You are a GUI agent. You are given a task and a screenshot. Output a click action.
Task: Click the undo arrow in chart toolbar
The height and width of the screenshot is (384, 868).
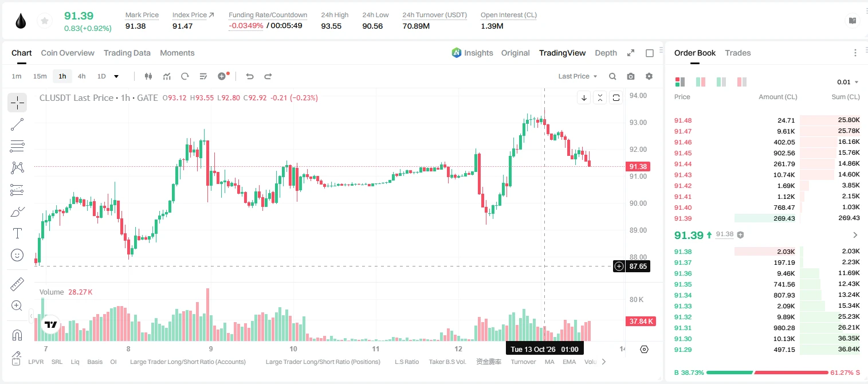coord(249,76)
